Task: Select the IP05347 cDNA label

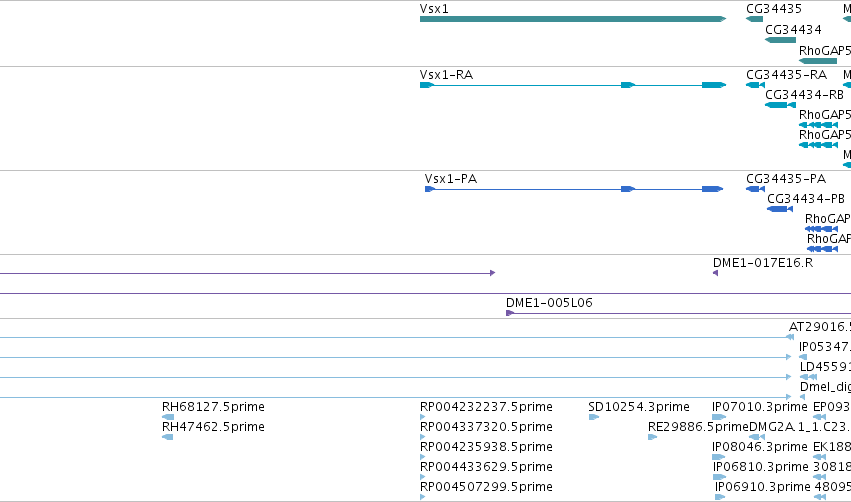Action: click(x=824, y=347)
